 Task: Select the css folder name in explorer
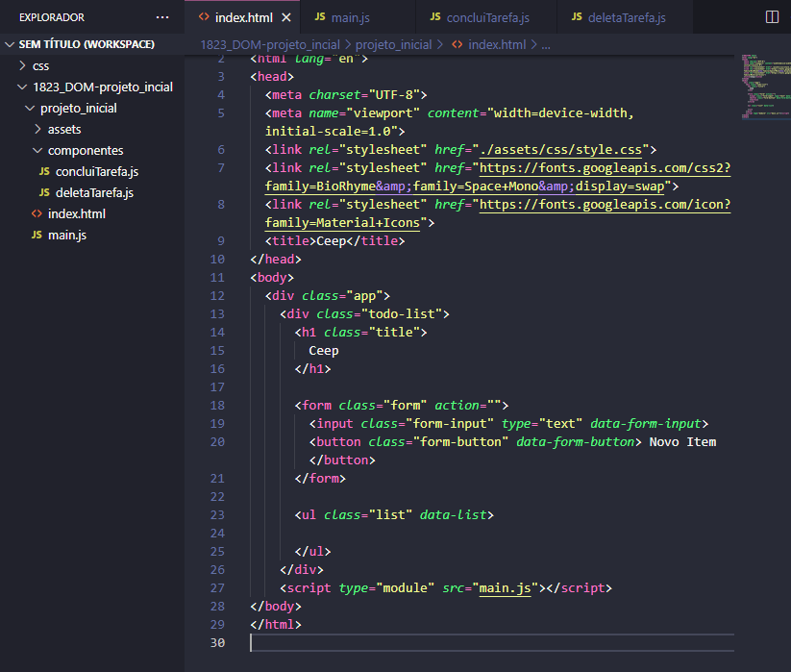tap(41, 66)
